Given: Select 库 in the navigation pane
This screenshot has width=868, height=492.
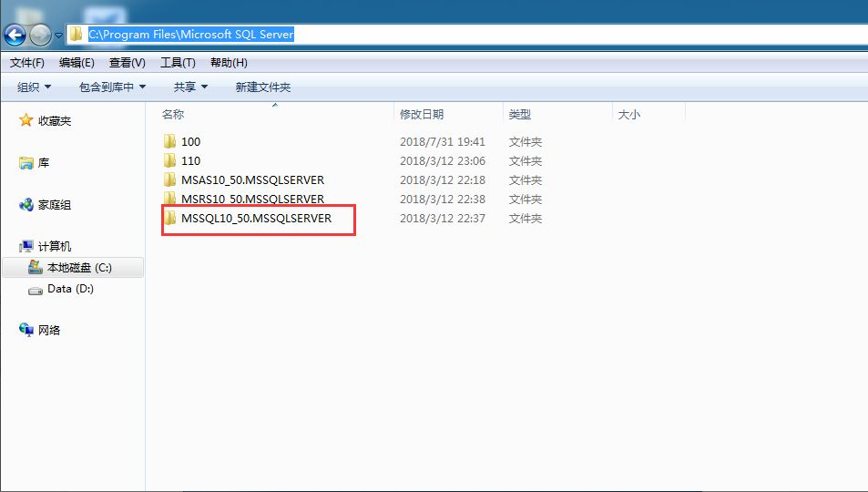Looking at the screenshot, I should point(43,163).
